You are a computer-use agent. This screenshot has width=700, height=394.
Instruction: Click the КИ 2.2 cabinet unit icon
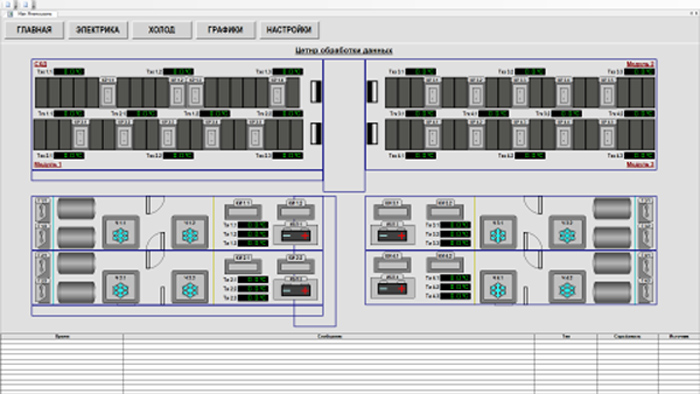pos(296,265)
